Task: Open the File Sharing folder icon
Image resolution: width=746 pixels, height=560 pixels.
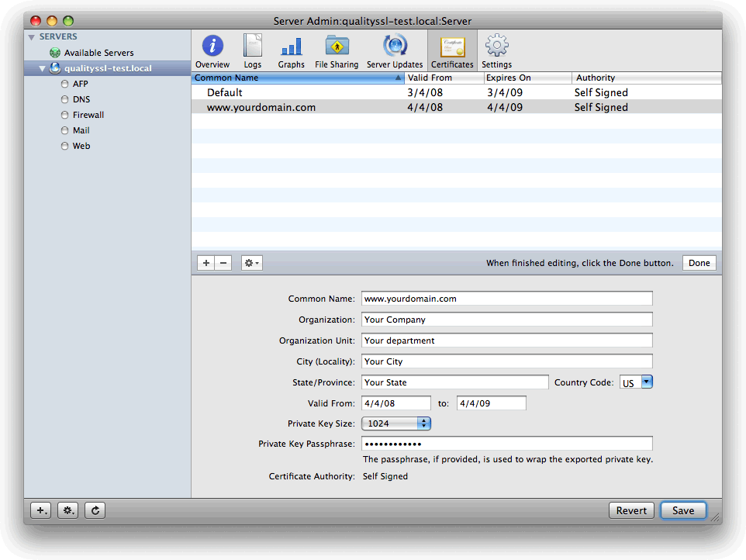Action: point(337,46)
